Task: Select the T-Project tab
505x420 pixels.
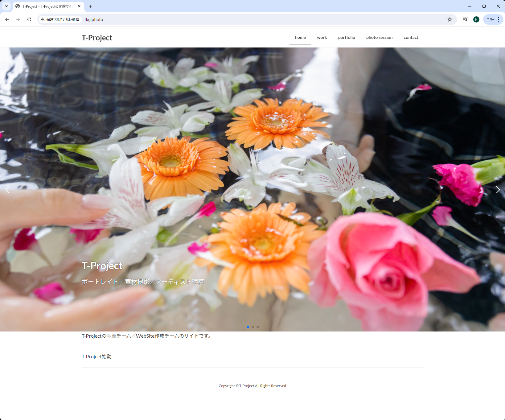Action: click(48, 6)
